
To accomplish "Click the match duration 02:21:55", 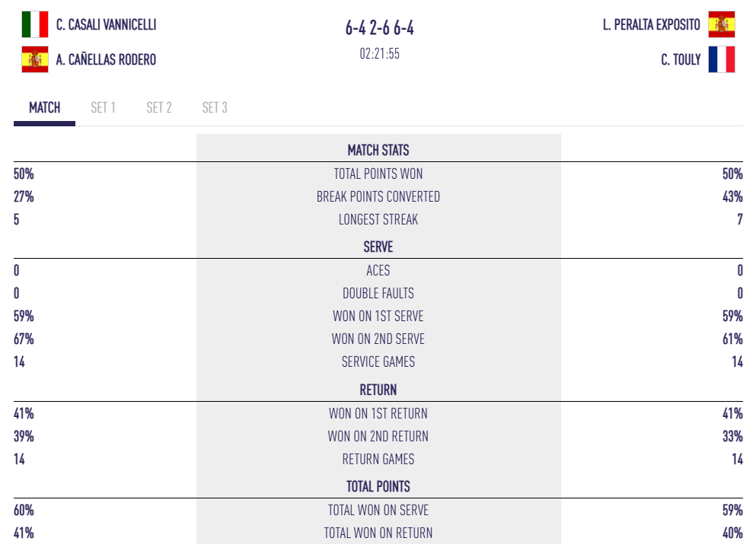I will click(x=379, y=54).
